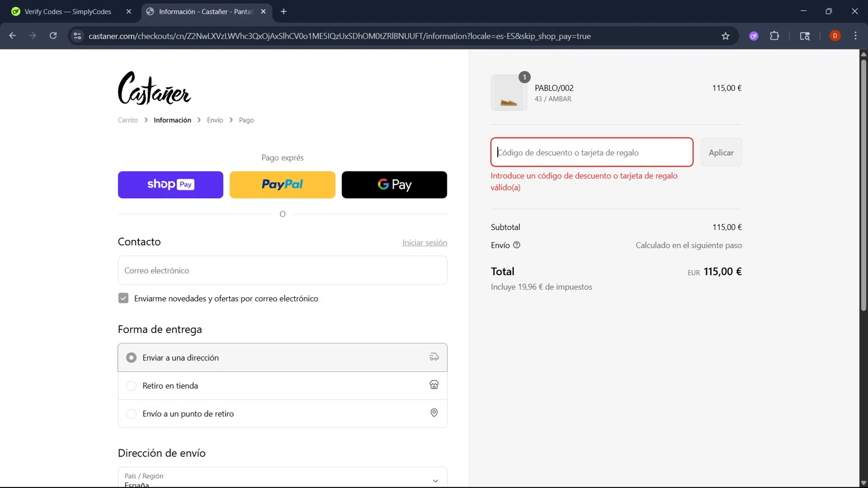Click the Iniciar sesión link
868x488 pixels.
(x=425, y=243)
